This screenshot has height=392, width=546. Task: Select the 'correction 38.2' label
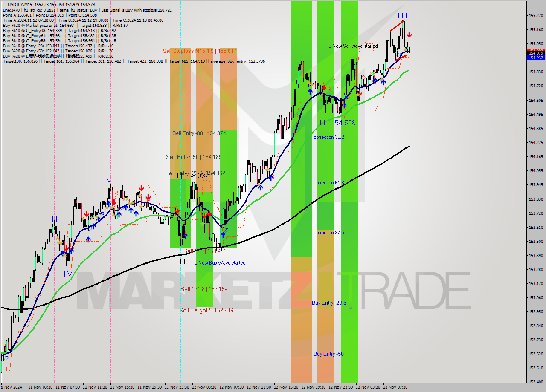pos(328,137)
